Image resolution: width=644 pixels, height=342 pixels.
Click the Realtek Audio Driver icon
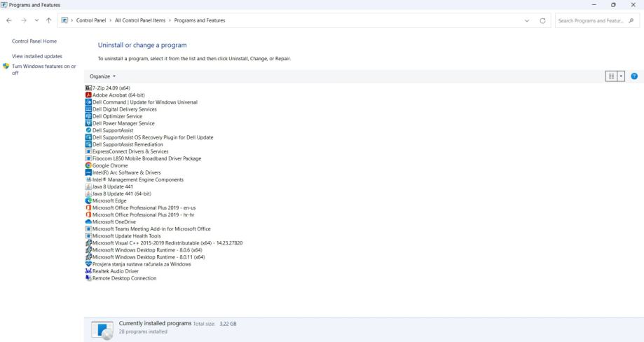click(x=88, y=271)
